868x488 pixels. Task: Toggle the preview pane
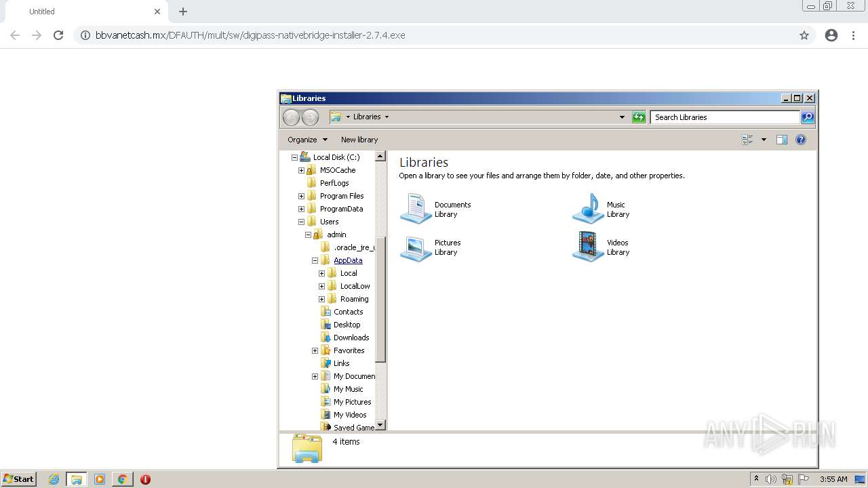(x=782, y=140)
